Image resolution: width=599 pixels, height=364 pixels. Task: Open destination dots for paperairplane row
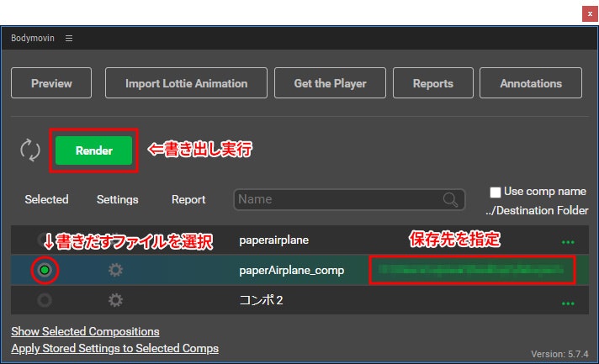click(x=568, y=242)
